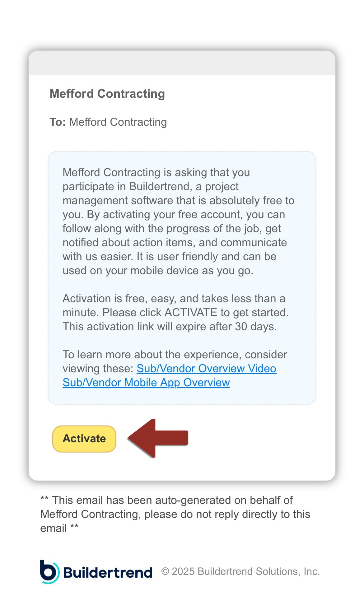Open the Sub/Vendor Mobile App Overview link
This screenshot has width=364, height=615.
coord(146,383)
